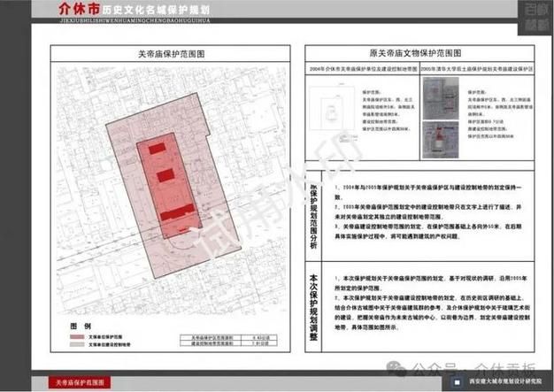Click the 2004年介休市关帝庙保护单位 column header
The width and height of the screenshot is (554, 392).
tap(363, 69)
